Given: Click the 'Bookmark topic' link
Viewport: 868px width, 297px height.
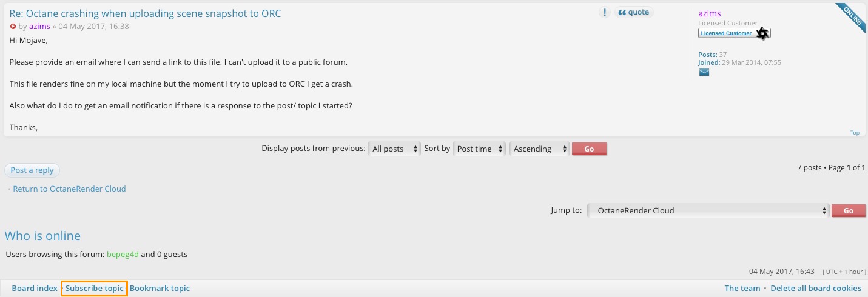Looking at the screenshot, I should [x=160, y=289].
